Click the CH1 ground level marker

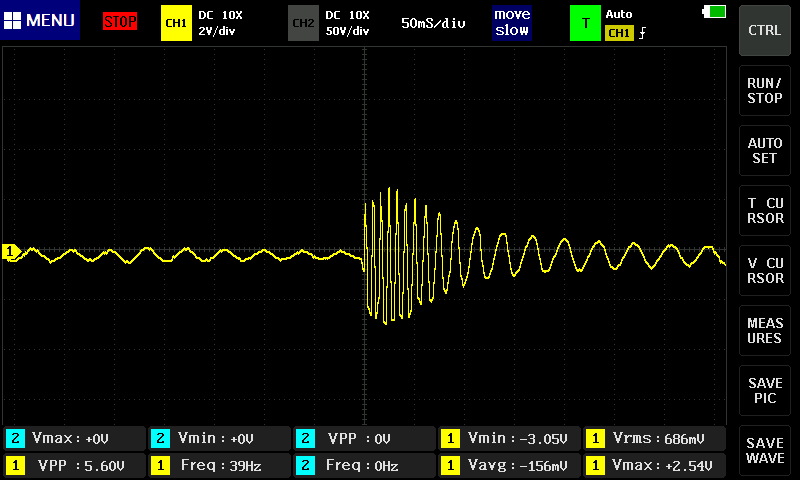click(x=11, y=251)
